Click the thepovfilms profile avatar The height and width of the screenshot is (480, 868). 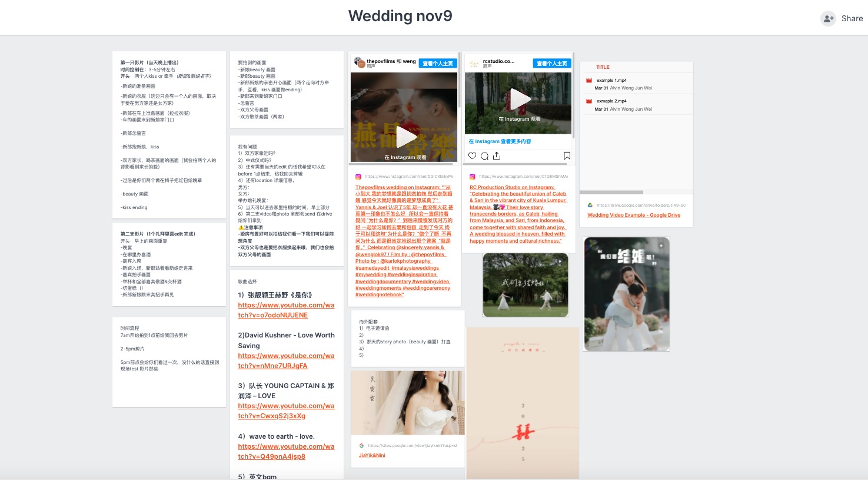pos(358,62)
